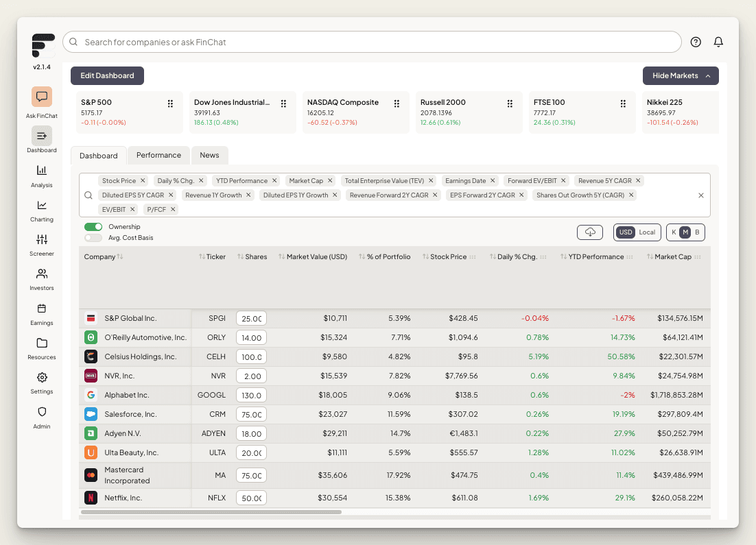756x545 pixels.
Task: Switch to the News tab
Action: point(209,155)
